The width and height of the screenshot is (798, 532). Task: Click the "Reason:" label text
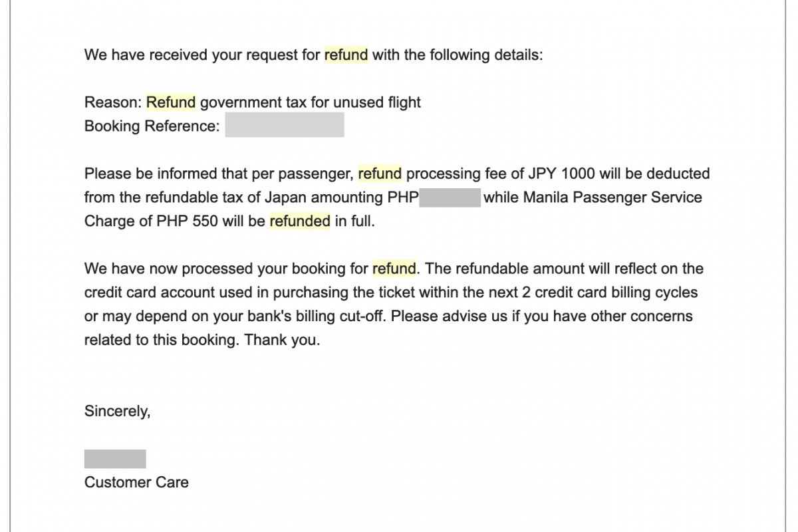(112, 102)
